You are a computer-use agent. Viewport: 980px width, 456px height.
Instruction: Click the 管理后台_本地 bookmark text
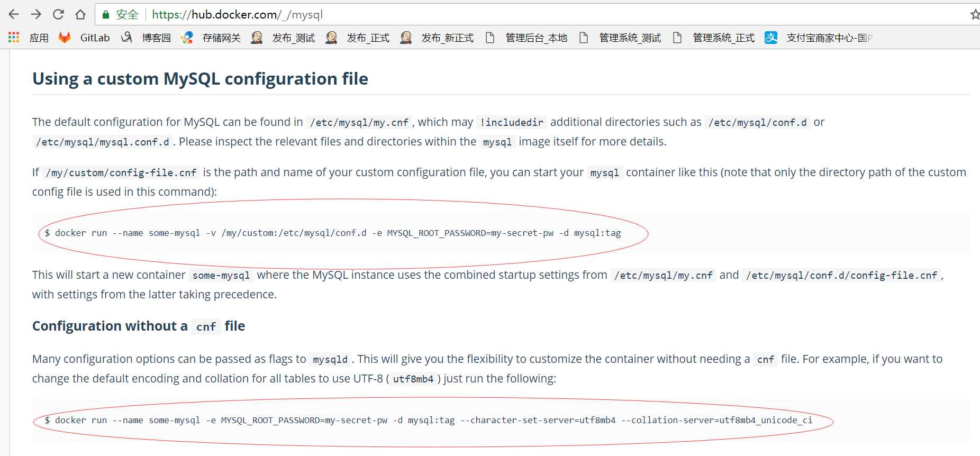pos(537,38)
